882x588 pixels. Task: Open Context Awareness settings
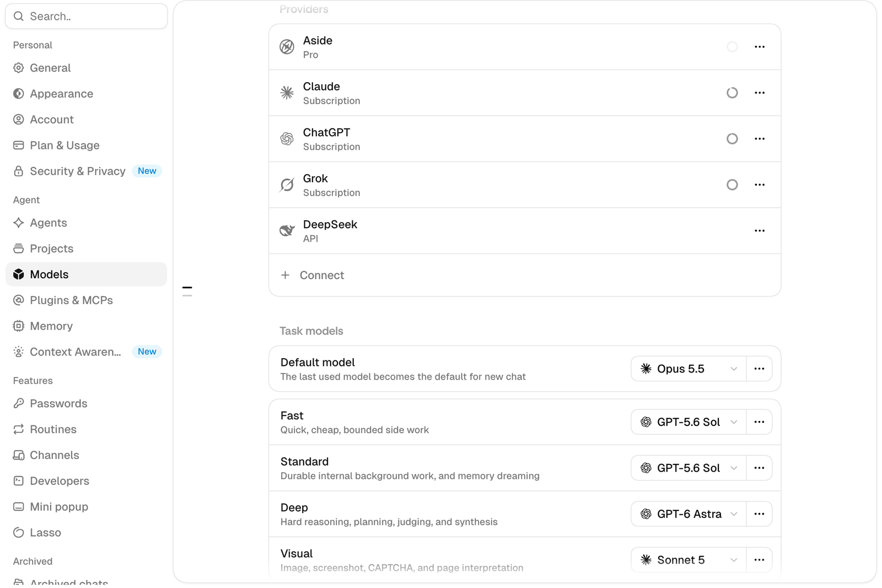86,352
